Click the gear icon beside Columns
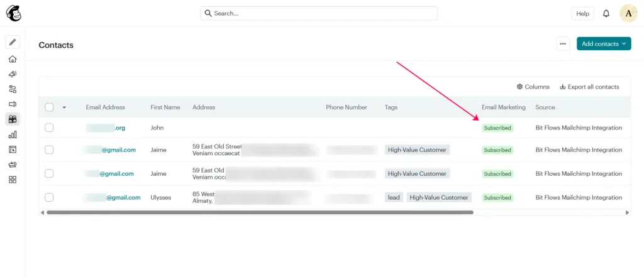The image size is (644, 277). coord(519,87)
